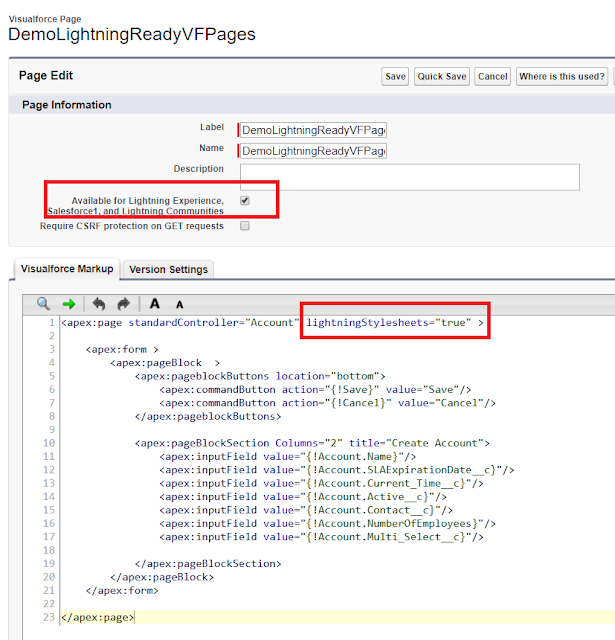Cancel the page edit
This screenshot has height=640, width=615.
(x=493, y=76)
